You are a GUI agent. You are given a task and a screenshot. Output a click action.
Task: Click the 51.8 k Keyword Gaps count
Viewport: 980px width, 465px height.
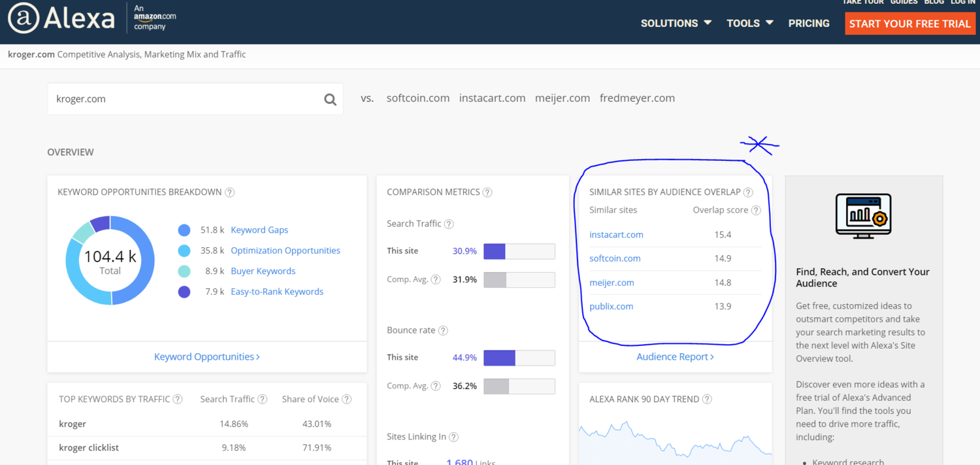click(212, 230)
